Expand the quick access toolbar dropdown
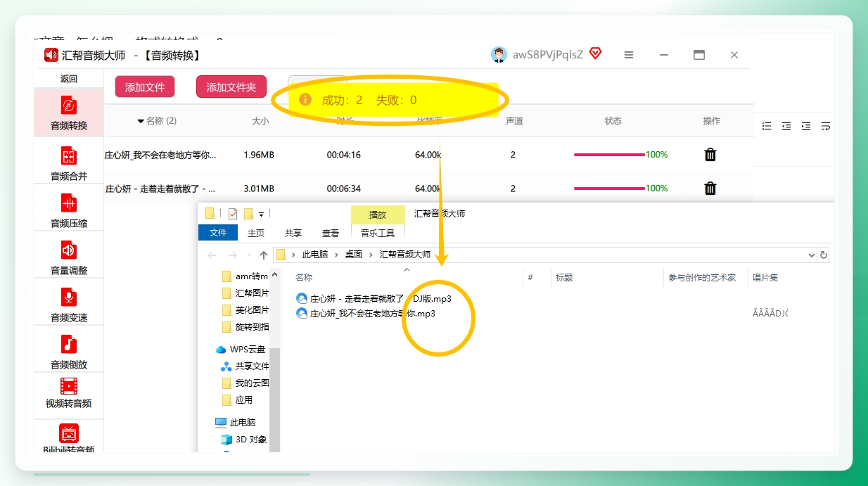 [261, 215]
